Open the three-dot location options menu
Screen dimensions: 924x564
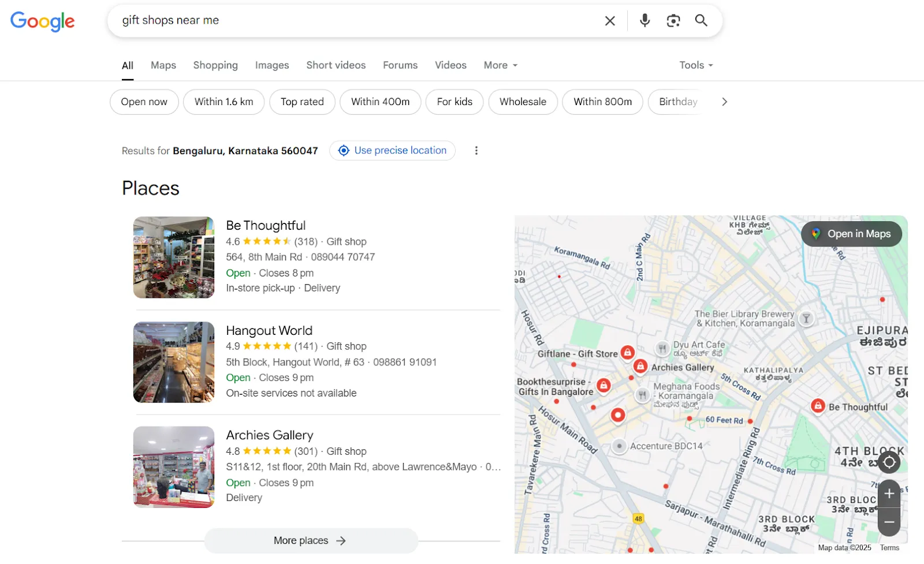pos(476,151)
